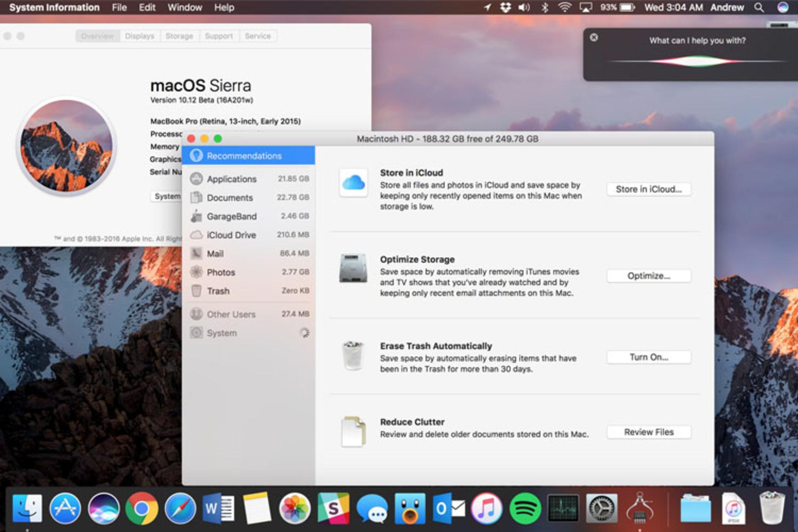Select Trash in the storage sidebar

tap(249, 291)
